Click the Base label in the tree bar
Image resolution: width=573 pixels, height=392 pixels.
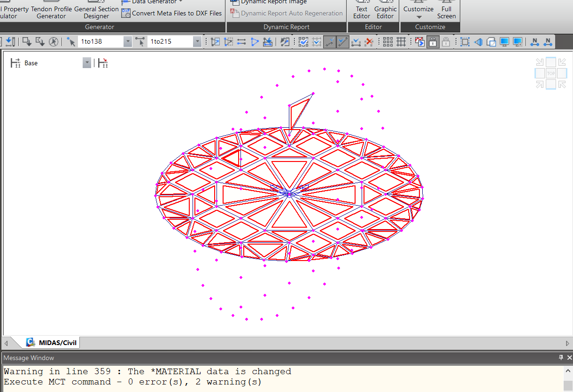point(31,62)
